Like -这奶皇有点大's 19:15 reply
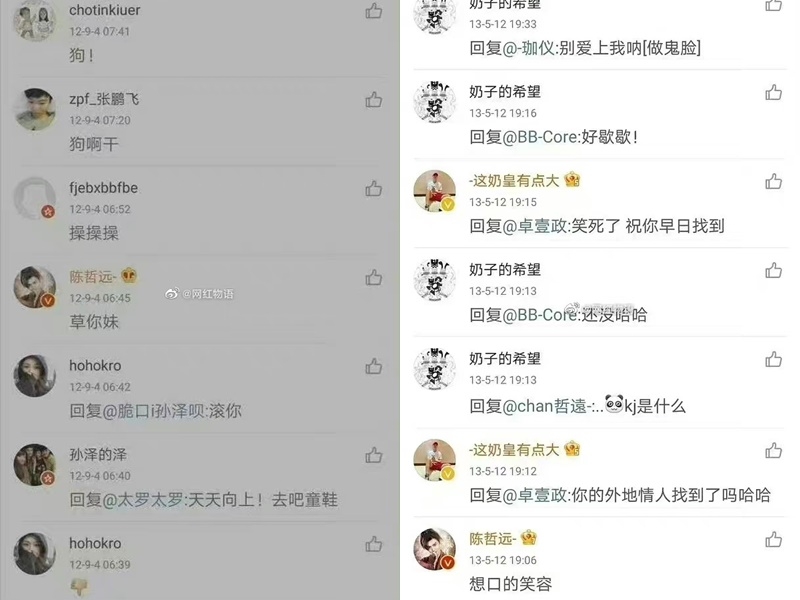 coord(773,181)
